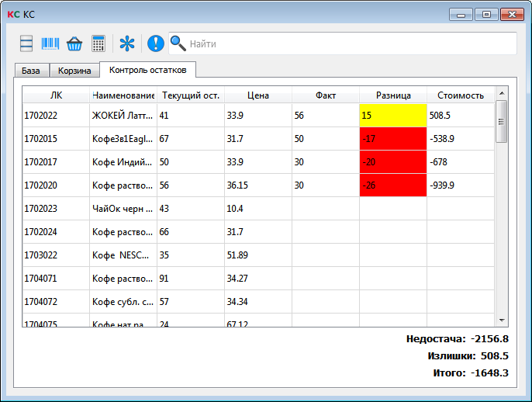Maximize the KC window
532x402 pixels.
pos(486,15)
